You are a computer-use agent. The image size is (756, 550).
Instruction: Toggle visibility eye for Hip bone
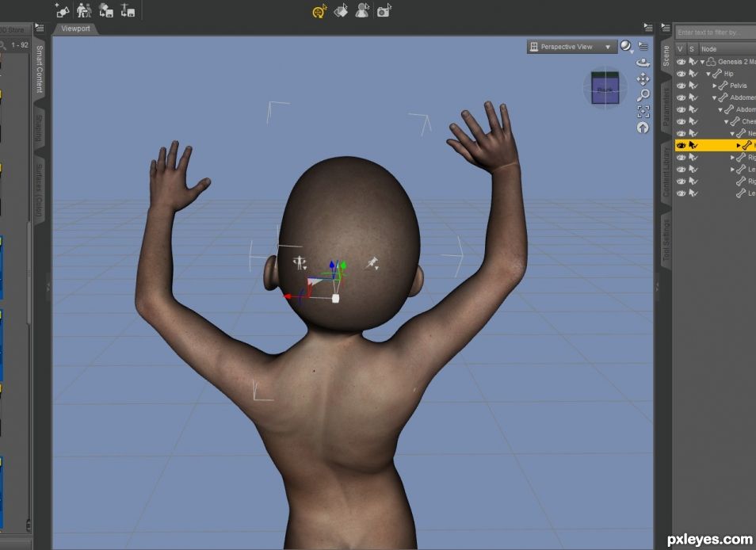point(681,74)
